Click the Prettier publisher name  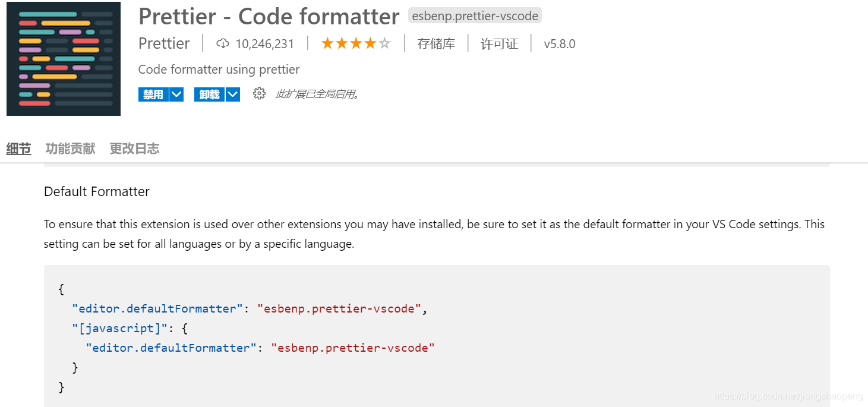click(x=164, y=43)
